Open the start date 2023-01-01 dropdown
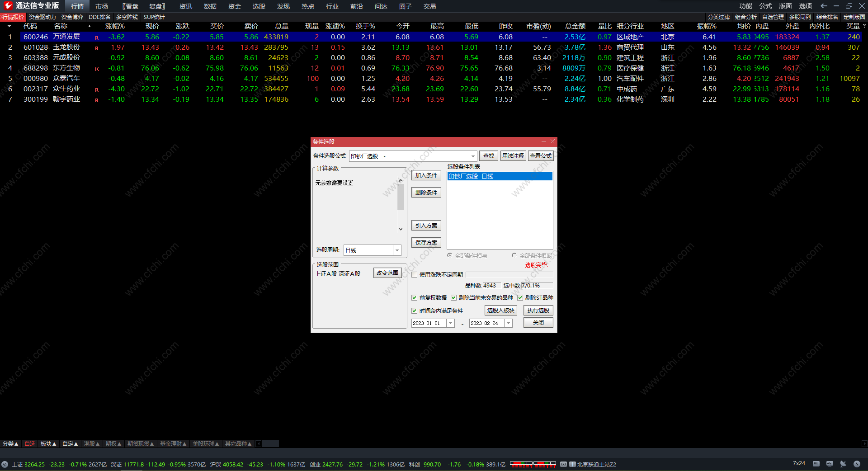 451,323
